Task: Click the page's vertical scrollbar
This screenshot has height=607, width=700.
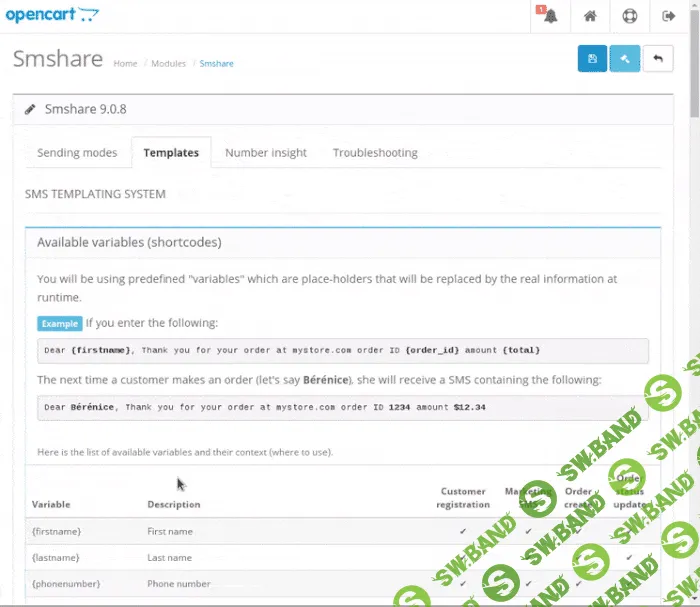Action: 695,62
